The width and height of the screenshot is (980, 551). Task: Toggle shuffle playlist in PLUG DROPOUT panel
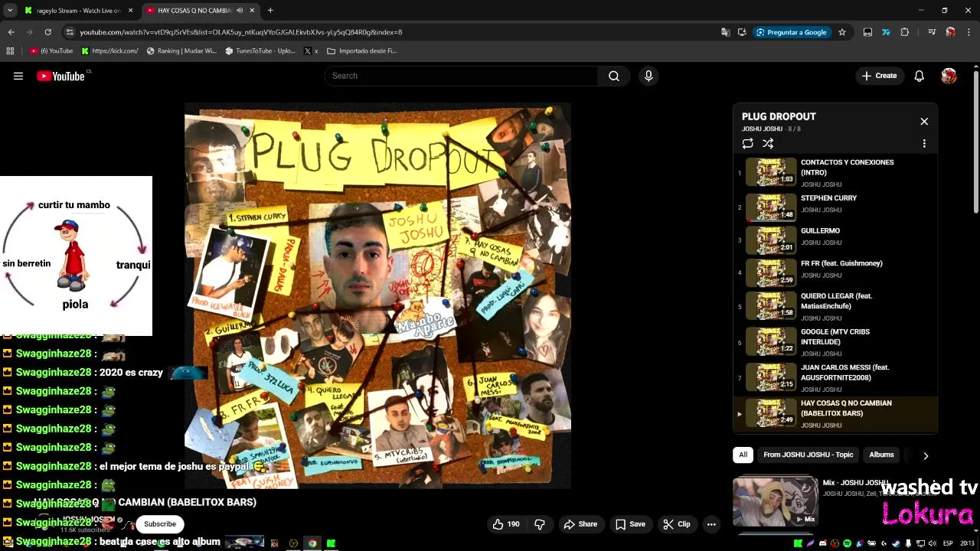(768, 143)
